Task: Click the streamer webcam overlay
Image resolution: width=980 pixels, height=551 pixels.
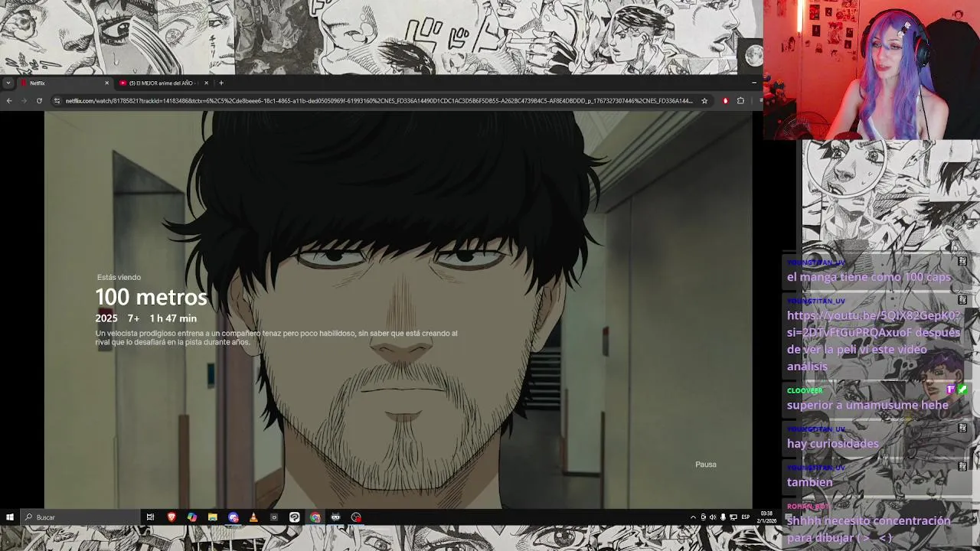Action: pyautogui.click(x=871, y=70)
